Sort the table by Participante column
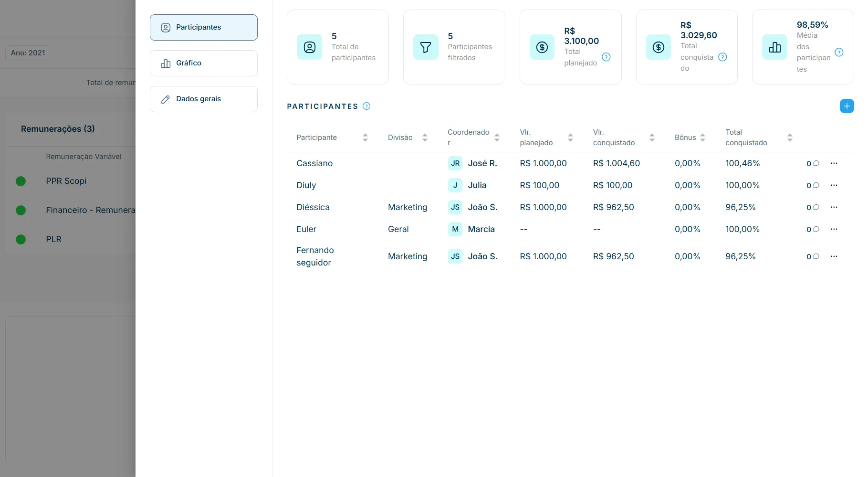The width and height of the screenshot is (868, 477). (x=365, y=138)
